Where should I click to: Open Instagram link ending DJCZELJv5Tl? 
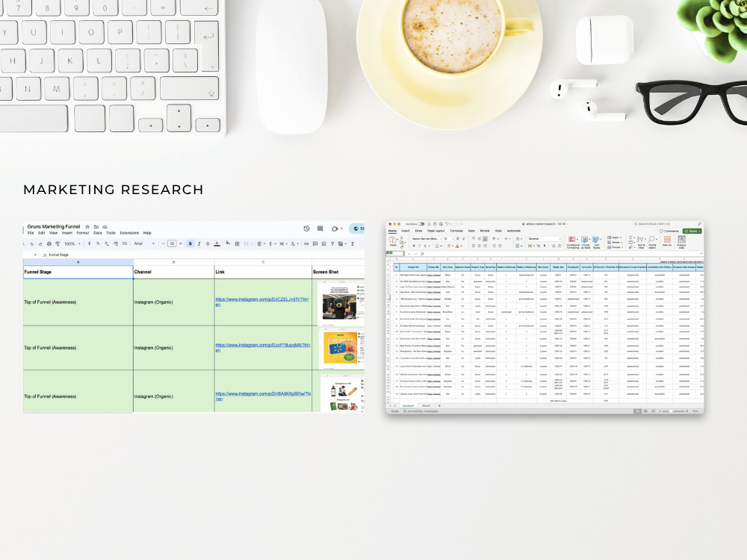click(262, 302)
